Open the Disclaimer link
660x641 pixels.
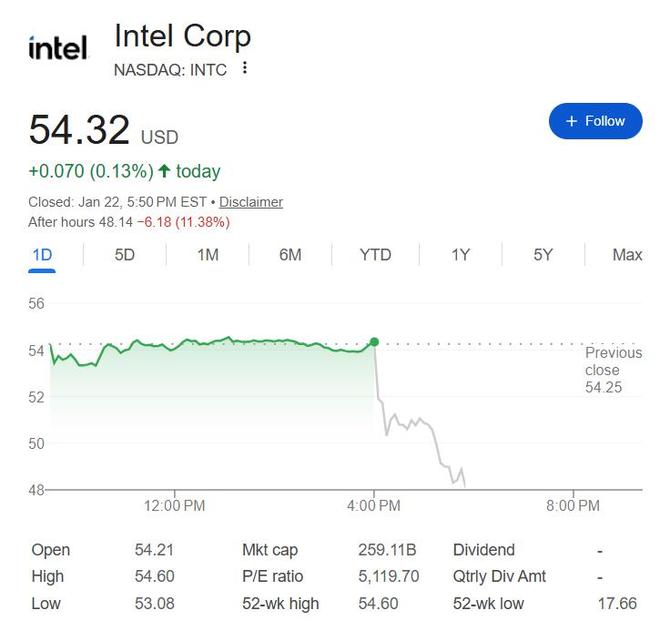pos(251,202)
